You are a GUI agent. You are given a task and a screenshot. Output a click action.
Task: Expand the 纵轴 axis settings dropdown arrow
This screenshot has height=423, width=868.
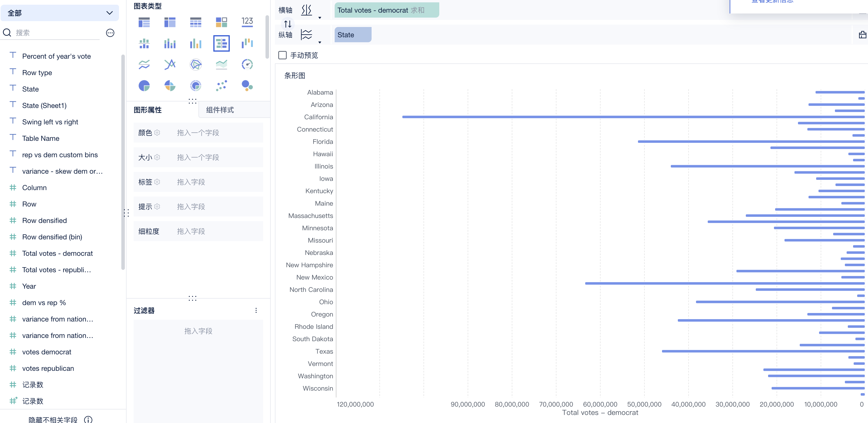[x=320, y=43]
